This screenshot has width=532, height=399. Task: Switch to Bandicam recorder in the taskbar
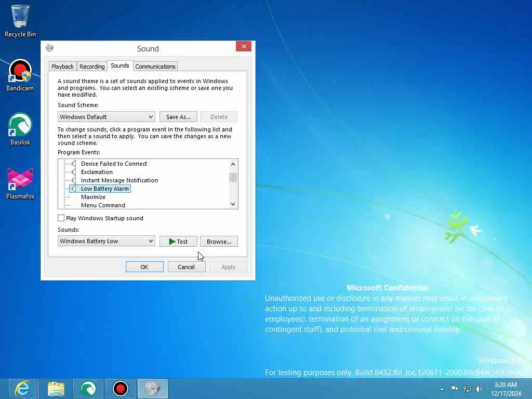click(121, 389)
